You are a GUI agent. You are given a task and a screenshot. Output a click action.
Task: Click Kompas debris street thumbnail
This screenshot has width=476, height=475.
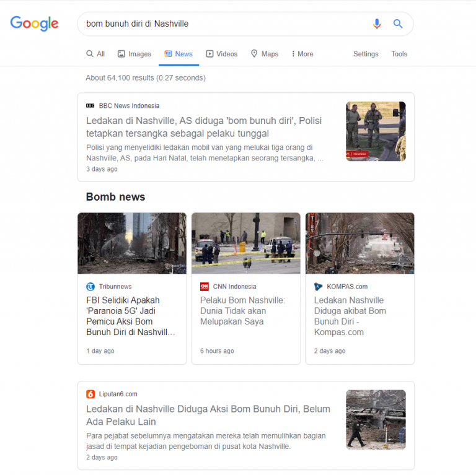coord(359,243)
